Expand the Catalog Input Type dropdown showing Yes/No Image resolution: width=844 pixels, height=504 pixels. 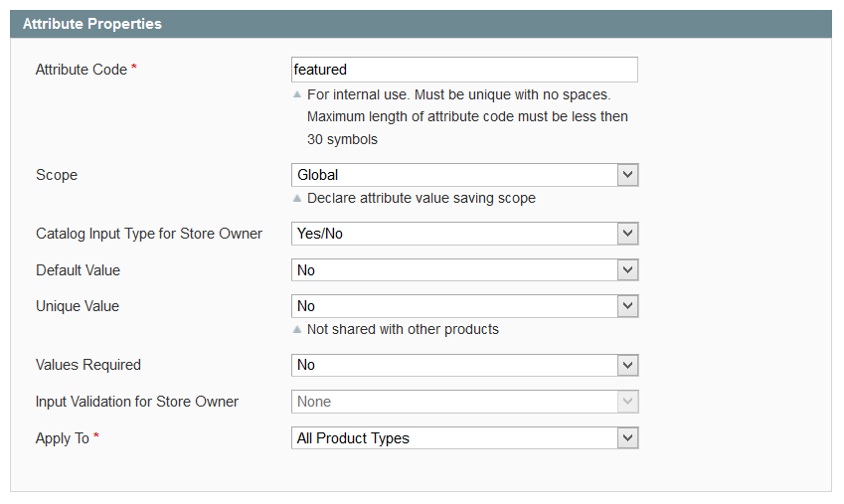(464, 234)
